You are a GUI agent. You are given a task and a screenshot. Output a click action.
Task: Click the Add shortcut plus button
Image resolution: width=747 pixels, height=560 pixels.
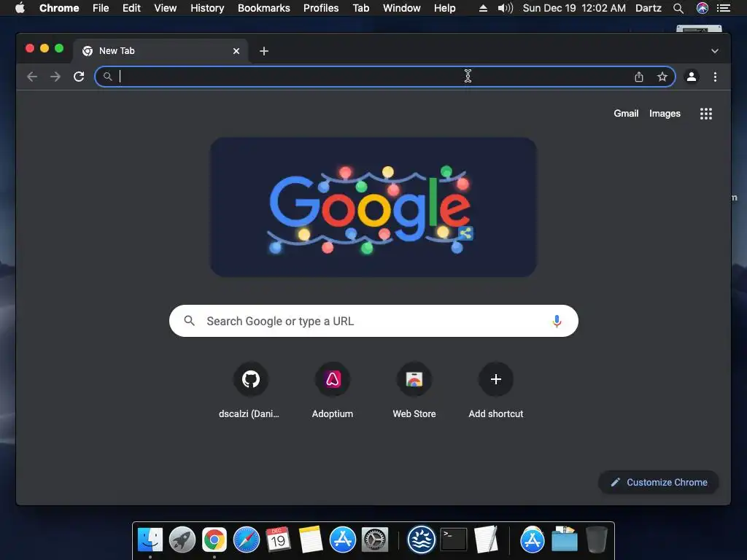click(496, 379)
